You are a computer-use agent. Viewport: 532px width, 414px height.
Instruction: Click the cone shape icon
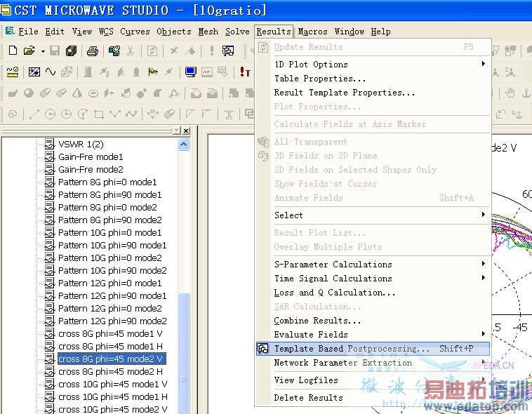(x=77, y=93)
